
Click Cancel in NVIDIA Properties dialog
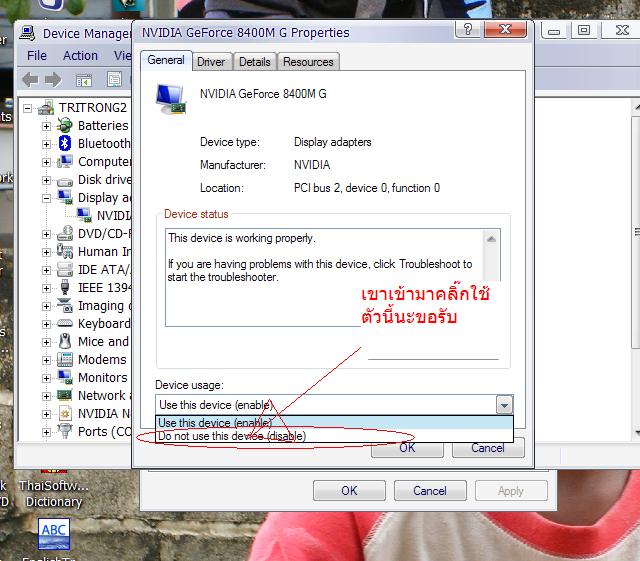[x=488, y=449]
